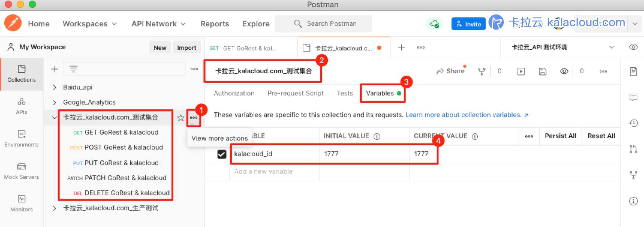The image size is (644, 227).
Task: Click the fork collection icon
Action: (x=482, y=71)
